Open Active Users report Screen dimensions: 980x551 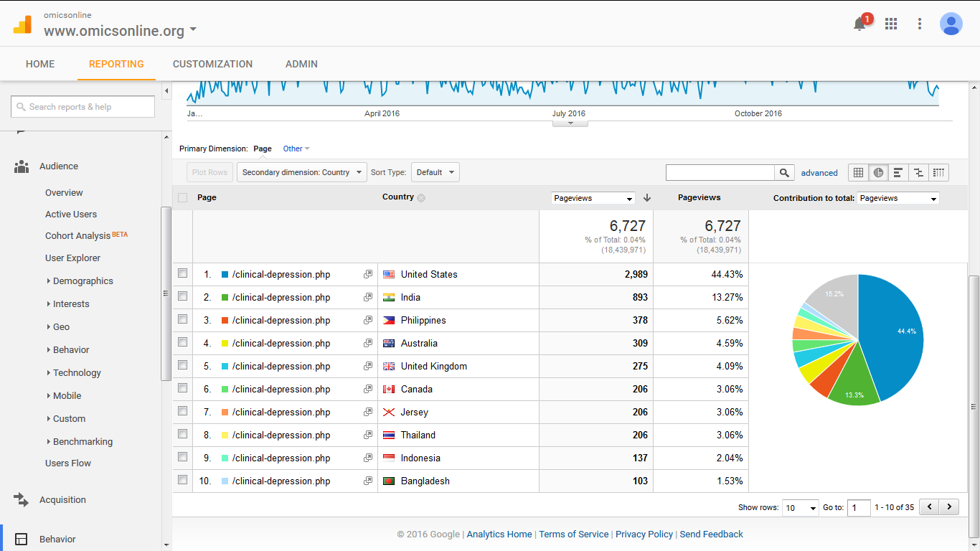pyautogui.click(x=71, y=214)
